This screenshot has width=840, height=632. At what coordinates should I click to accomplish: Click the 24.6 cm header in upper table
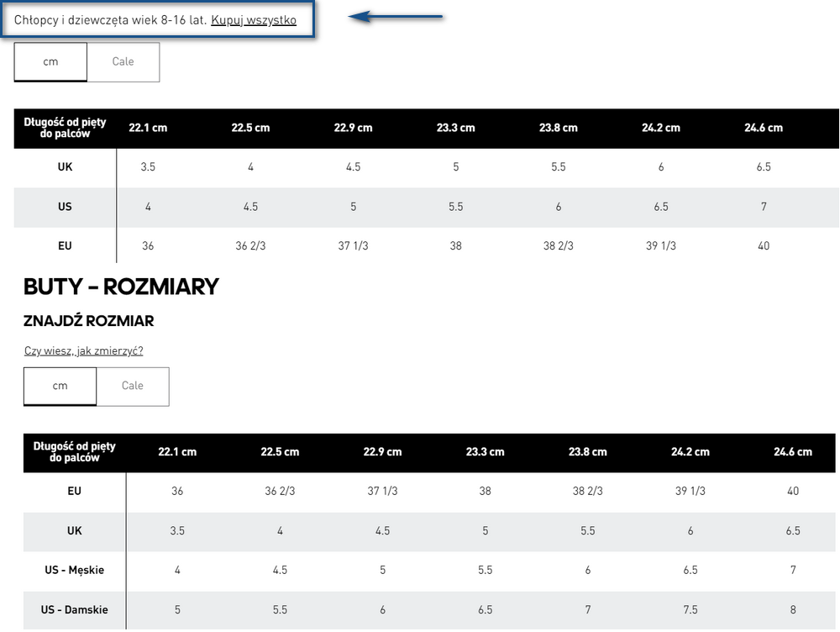[x=764, y=128]
